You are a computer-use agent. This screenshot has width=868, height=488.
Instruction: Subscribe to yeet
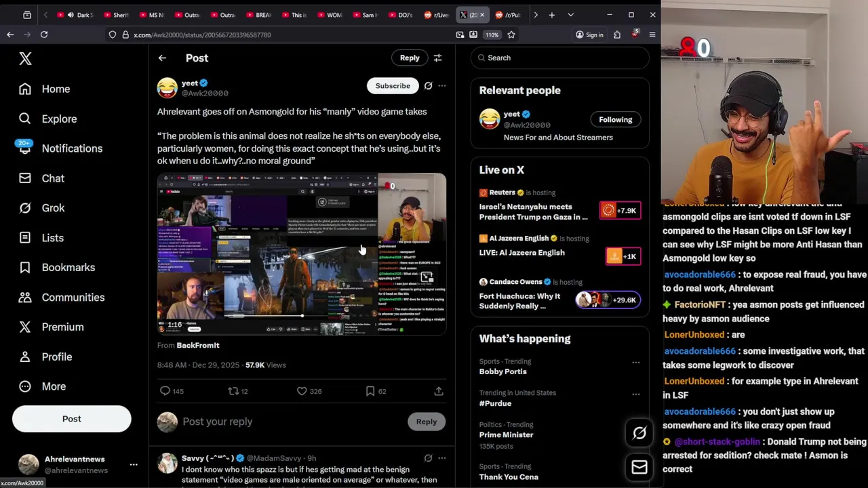[393, 86]
